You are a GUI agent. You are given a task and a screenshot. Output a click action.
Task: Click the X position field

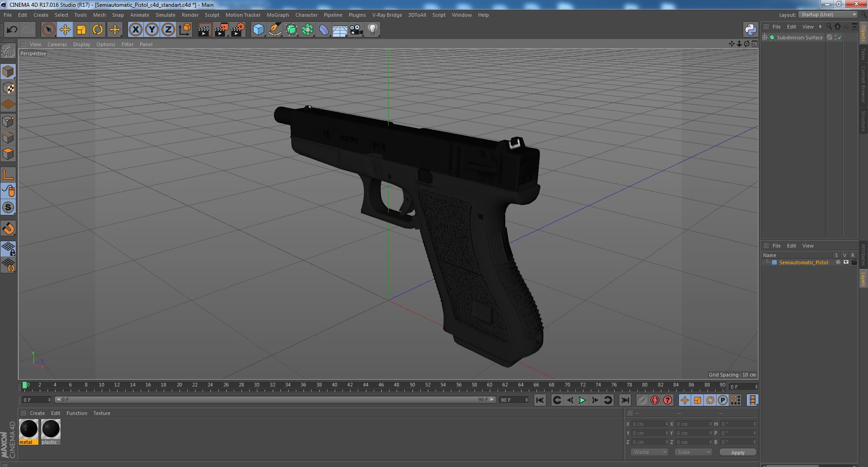650,424
